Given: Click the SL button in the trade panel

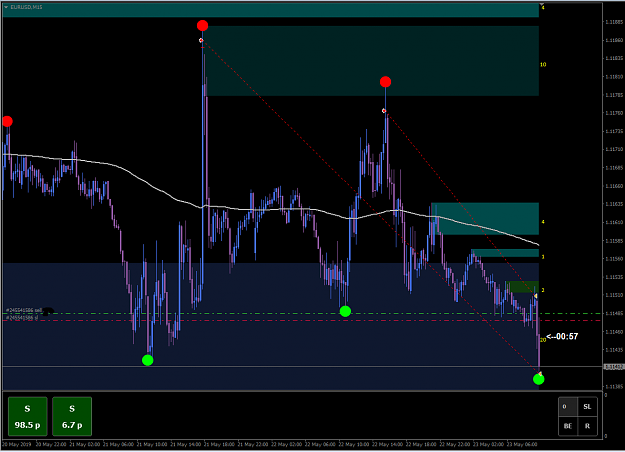Looking at the screenshot, I should click(587, 407).
